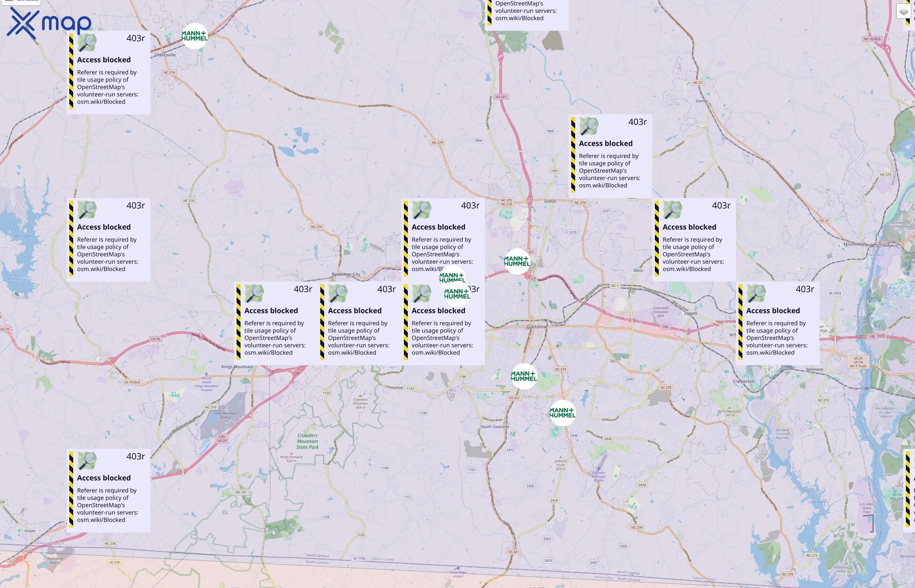
Task: Click the Dallas town label
Action: [550, 201]
